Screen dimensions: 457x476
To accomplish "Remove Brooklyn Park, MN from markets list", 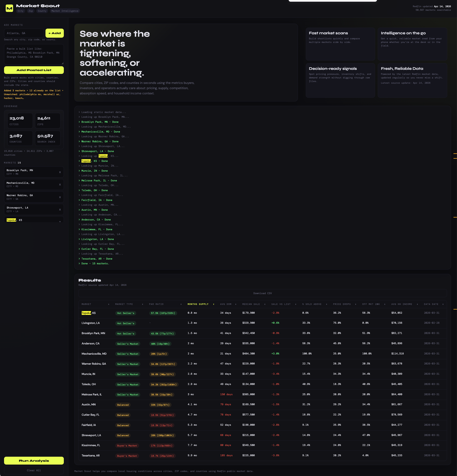I will [60, 172].
